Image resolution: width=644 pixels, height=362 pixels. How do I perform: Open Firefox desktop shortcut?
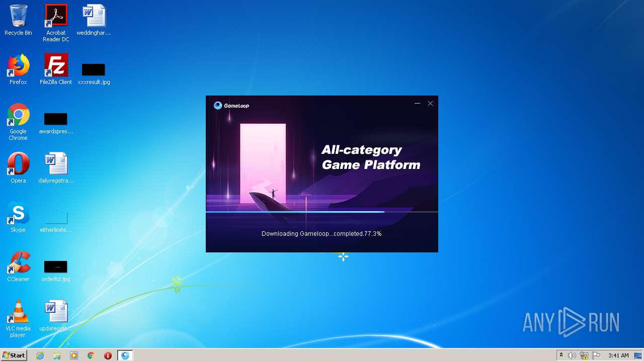pyautogui.click(x=18, y=69)
